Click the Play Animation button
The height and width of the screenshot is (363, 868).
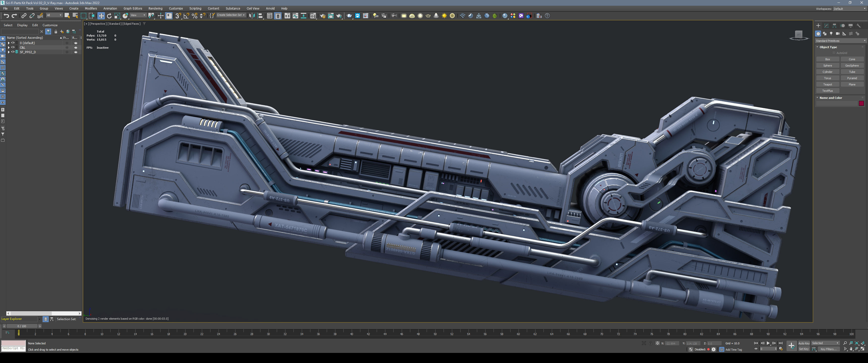coord(768,343)
